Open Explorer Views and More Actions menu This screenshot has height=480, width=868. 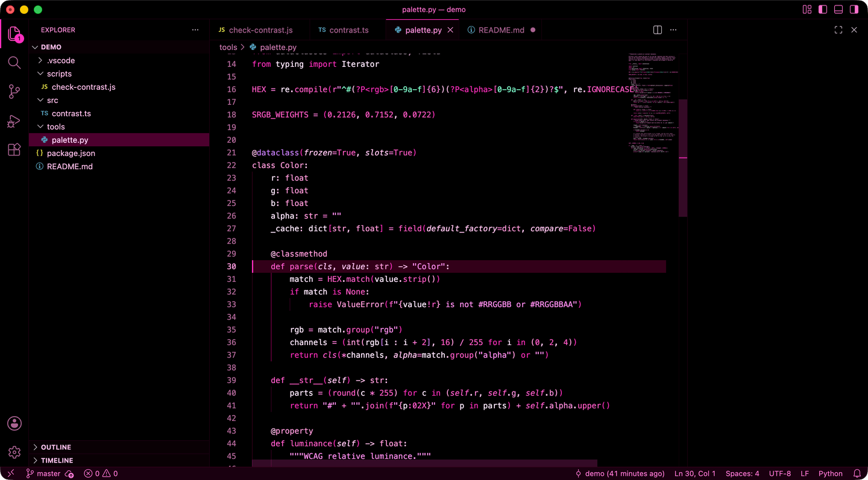click(x=195, y=30)
